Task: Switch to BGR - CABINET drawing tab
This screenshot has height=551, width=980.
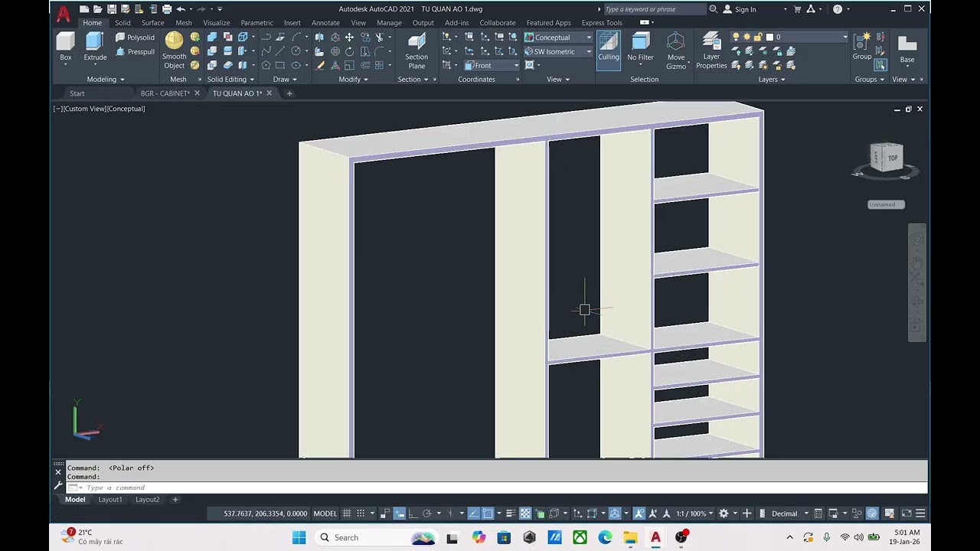Action: (165, 93)
